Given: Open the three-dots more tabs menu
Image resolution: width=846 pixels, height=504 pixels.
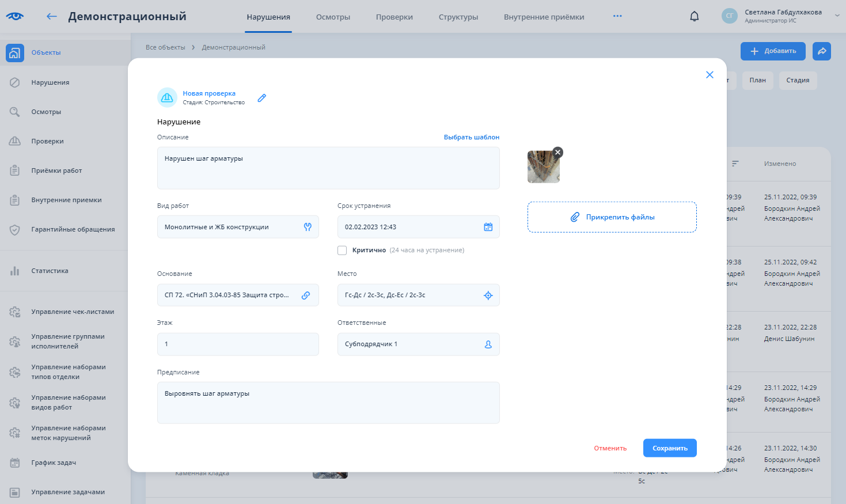Looking at the screenshot, I should pos(617,16).
